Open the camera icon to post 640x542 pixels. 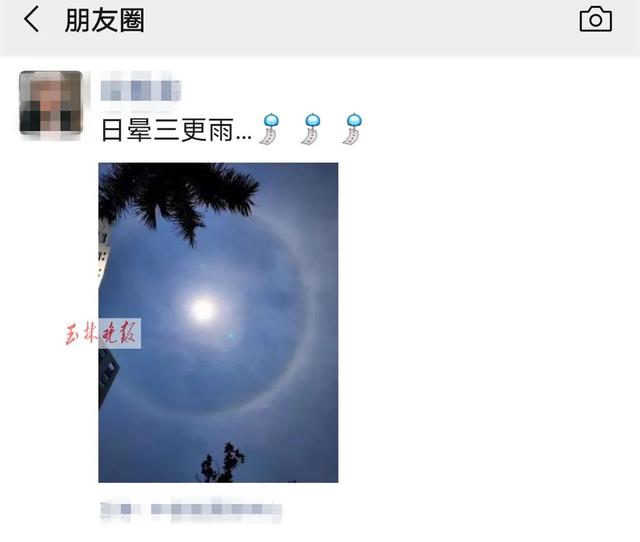pyautogui.click(x=596, y=19)
